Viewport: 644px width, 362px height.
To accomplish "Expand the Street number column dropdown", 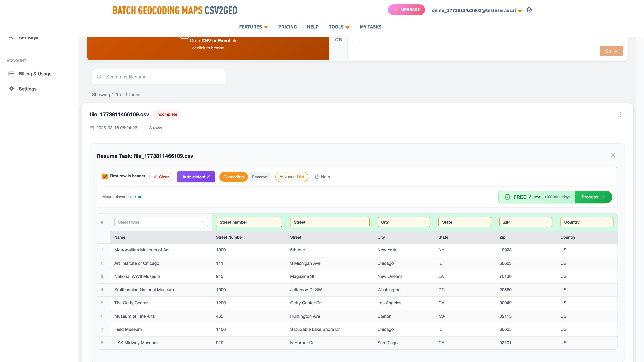I will [249, 222].
